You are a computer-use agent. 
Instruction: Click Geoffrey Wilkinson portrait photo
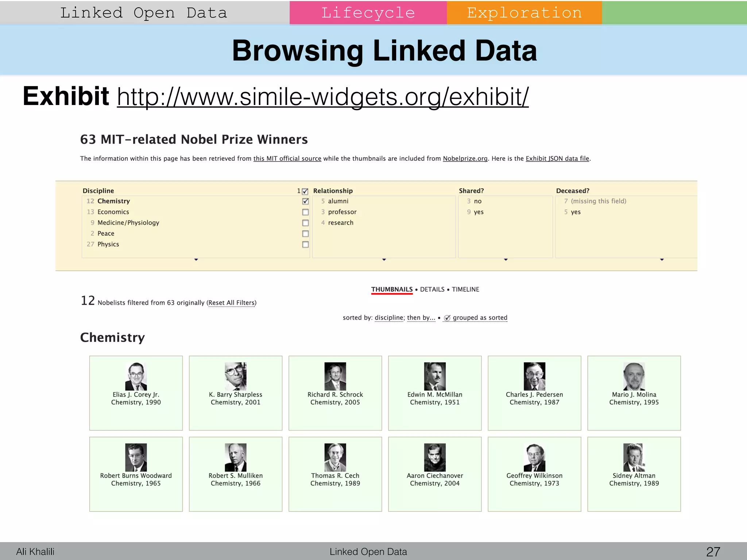[x=534, y=457]
